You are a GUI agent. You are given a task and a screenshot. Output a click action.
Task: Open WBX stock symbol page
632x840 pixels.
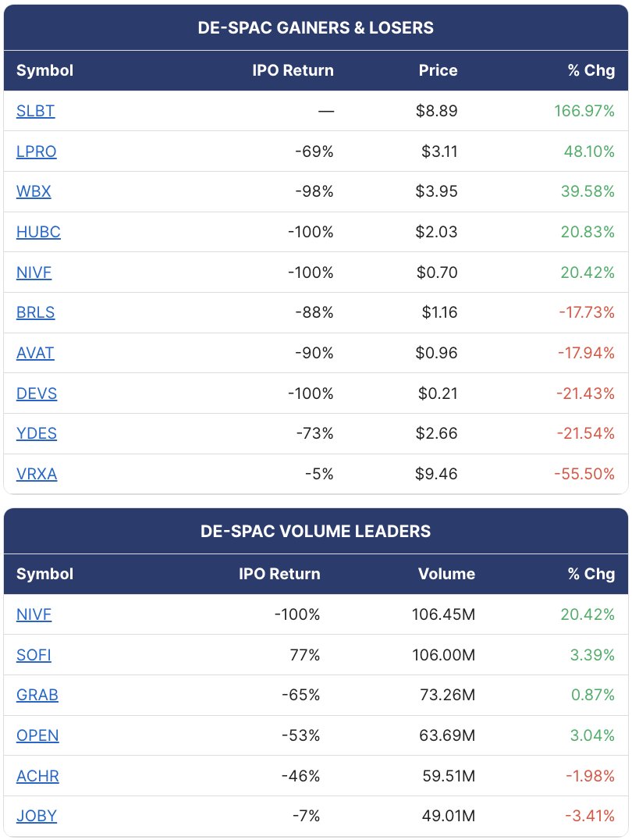click(x=34, y=191)
